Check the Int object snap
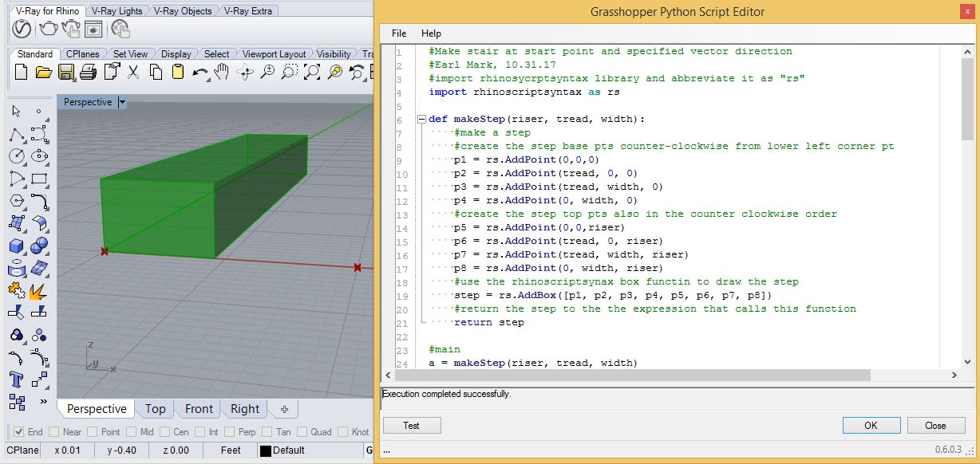The height and width of the screenshot is (464, 980). point(200,432)
